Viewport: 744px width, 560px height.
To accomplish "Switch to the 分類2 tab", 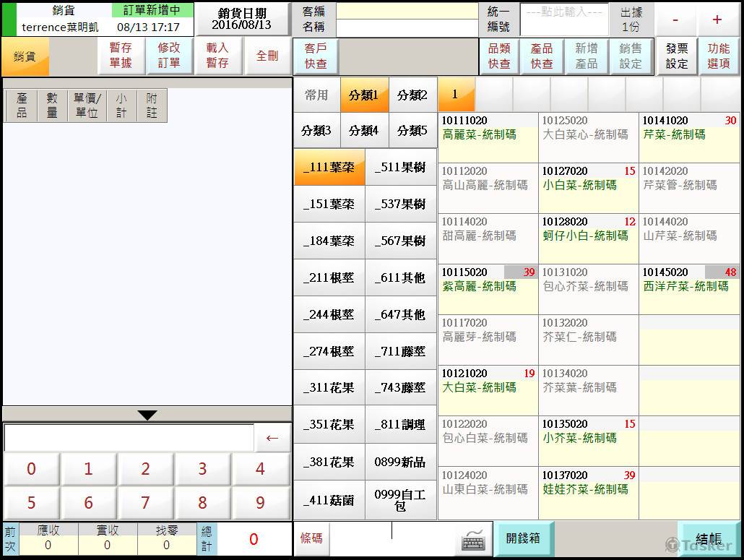I will click(412, 95).
